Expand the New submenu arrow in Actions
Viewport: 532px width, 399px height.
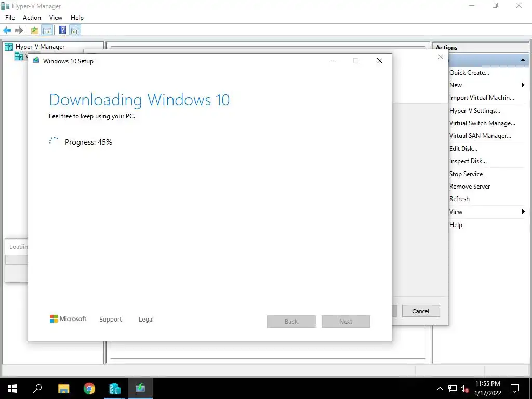point(523,85)
